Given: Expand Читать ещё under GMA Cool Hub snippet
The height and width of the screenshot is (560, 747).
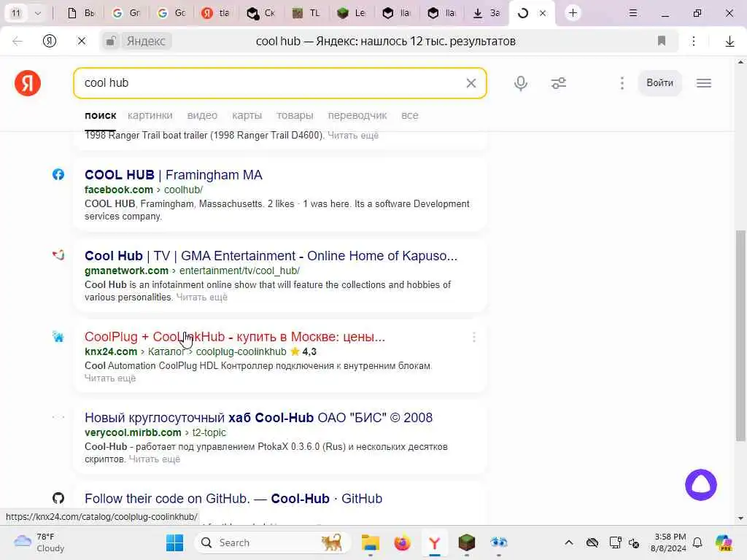Looking at the screenshot, I should point(201,297).
